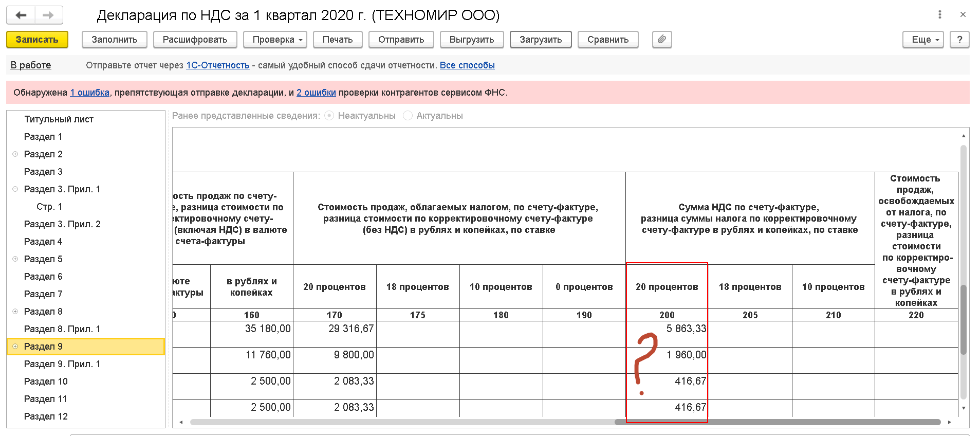Screen dimensions: 980x436
Task: Select Раздел 9. Прил. 1 in the tree
Action: [x=62, y=364]
